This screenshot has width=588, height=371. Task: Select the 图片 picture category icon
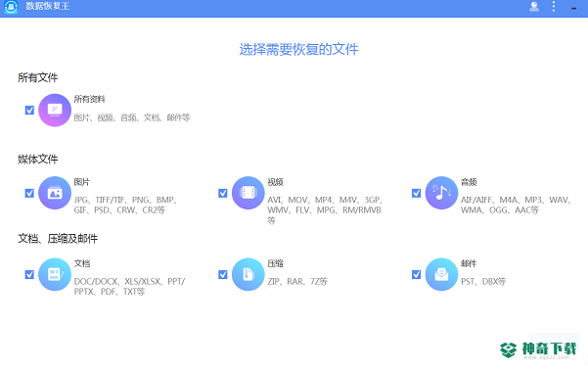55,193
